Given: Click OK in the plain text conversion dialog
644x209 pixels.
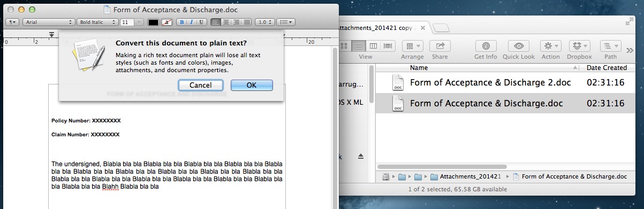Looking at the screenshot, I should 252,85.
